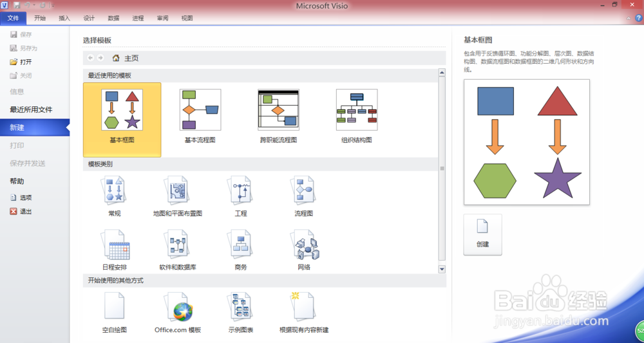This screenshot has height=343, width=644.
Task: Choose the 跨职能流程图 template
Action: tap(278, 116)
